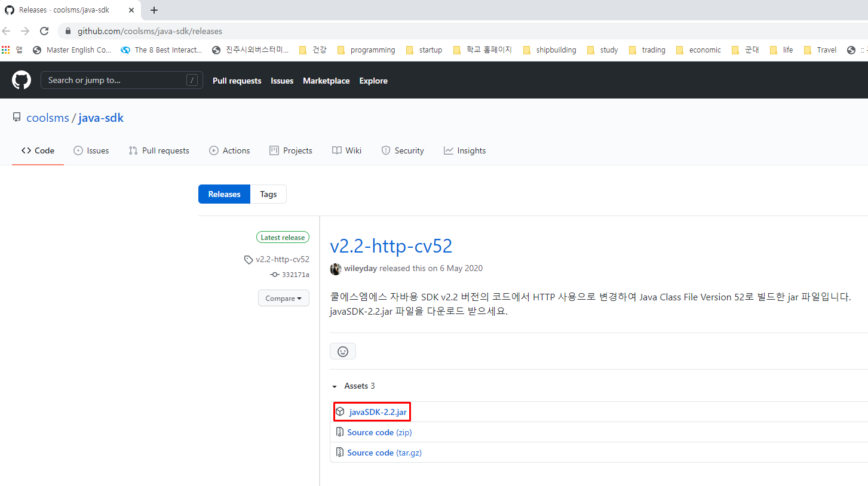868x486 pixels.
Task: Open the study bookmark folder
Action: click(603, 50)
